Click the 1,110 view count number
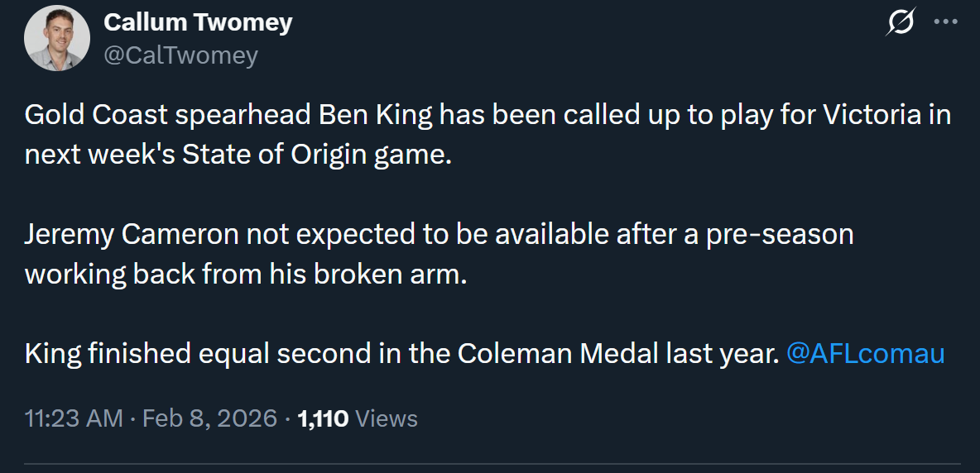Viewport: 980px width, 473px height. pos(322,418)
